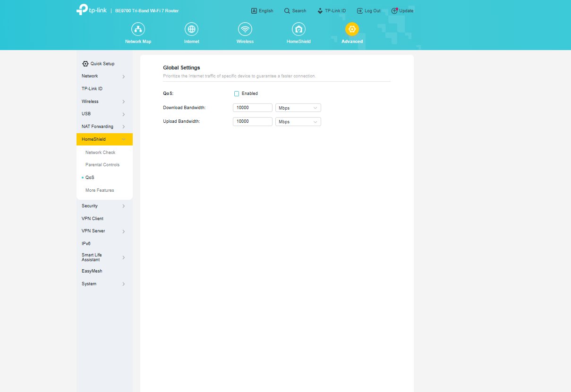
Task: Open the Network Map view
Action: 138,32
